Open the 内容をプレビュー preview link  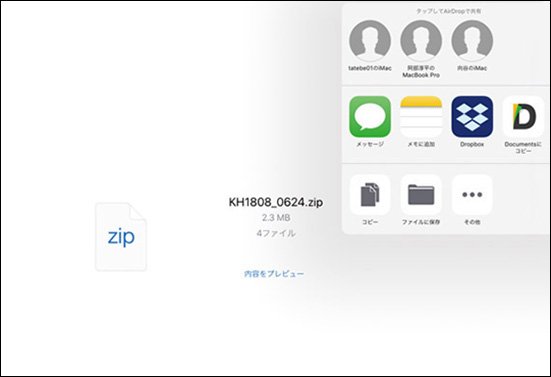click(274, 274)
